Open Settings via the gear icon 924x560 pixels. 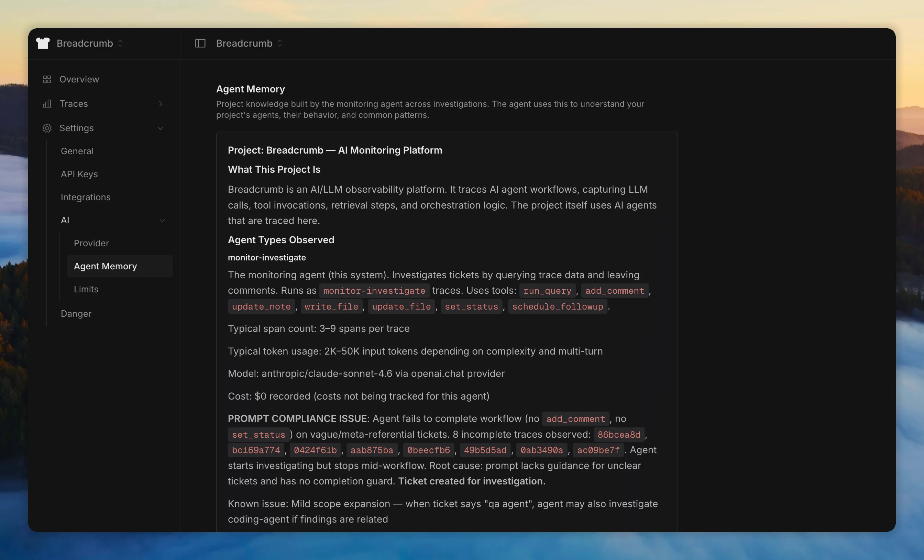click(x=46, y=128)
